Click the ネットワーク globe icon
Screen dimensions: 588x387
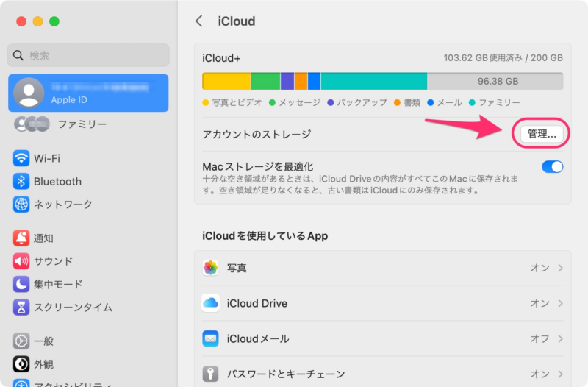tap(21, 205)
